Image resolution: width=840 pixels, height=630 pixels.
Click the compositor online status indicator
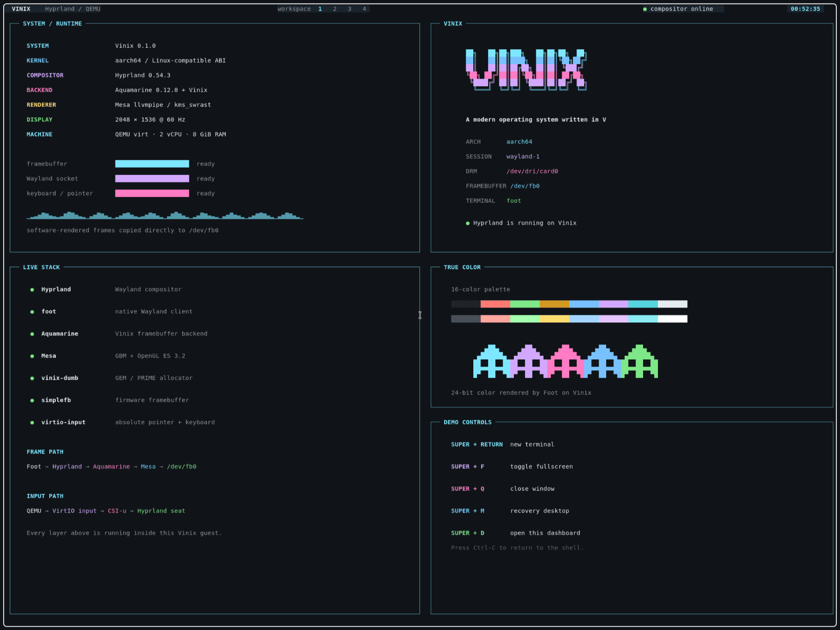[x=678, y=9]
